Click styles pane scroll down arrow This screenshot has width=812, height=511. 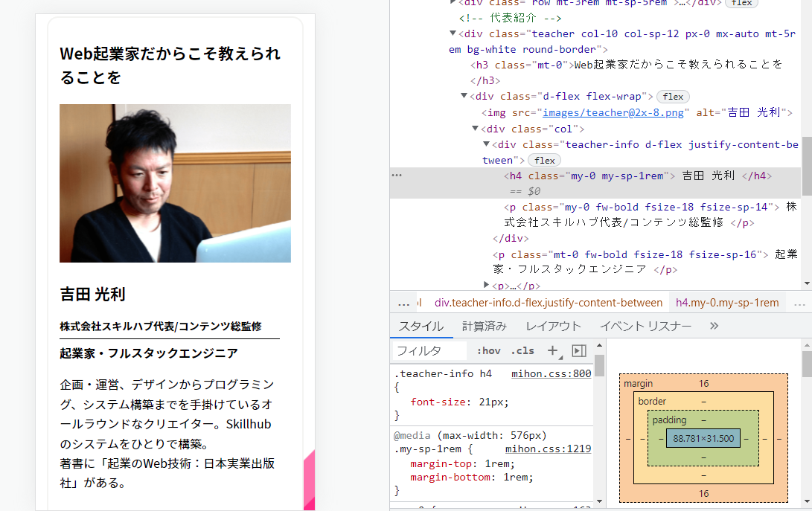pyautogui.click(x=599, y=501)
